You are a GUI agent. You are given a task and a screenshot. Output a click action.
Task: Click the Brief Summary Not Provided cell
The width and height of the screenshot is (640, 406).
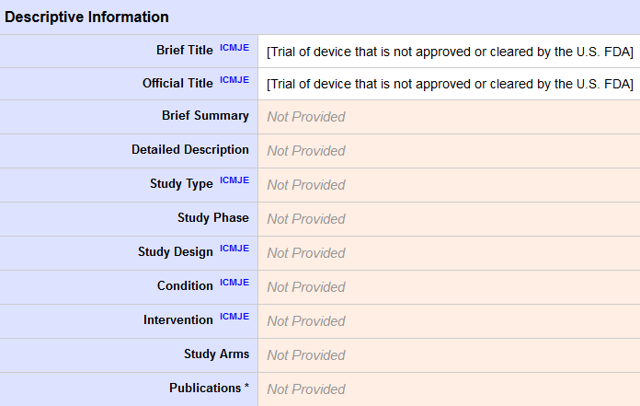449,117
